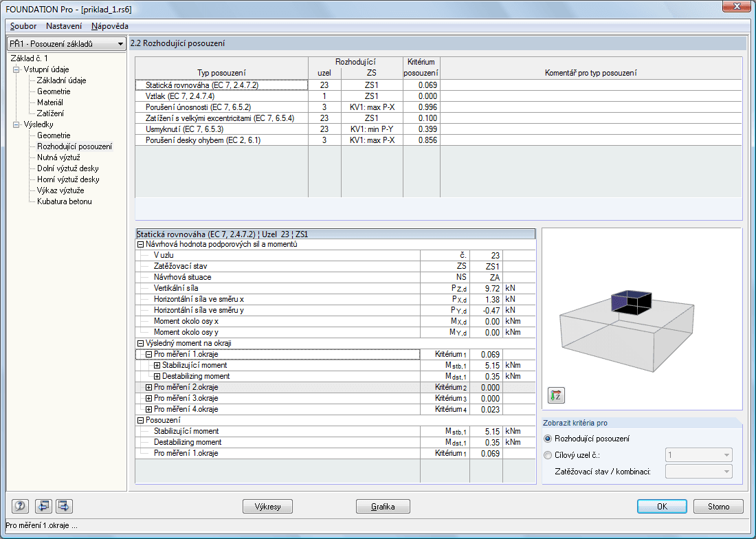The image size is (756, 539).
Task: Expand Pro měření 3.okraje row
Action: pyautogui.click(x=149, y=399)
